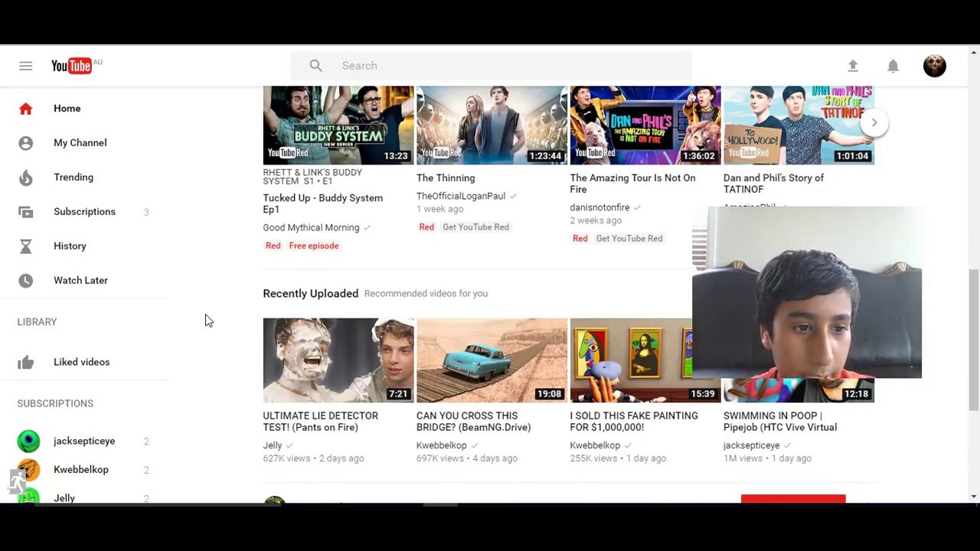
Task: Open 'The Thinning' title link
Action: tap(446, 178)
